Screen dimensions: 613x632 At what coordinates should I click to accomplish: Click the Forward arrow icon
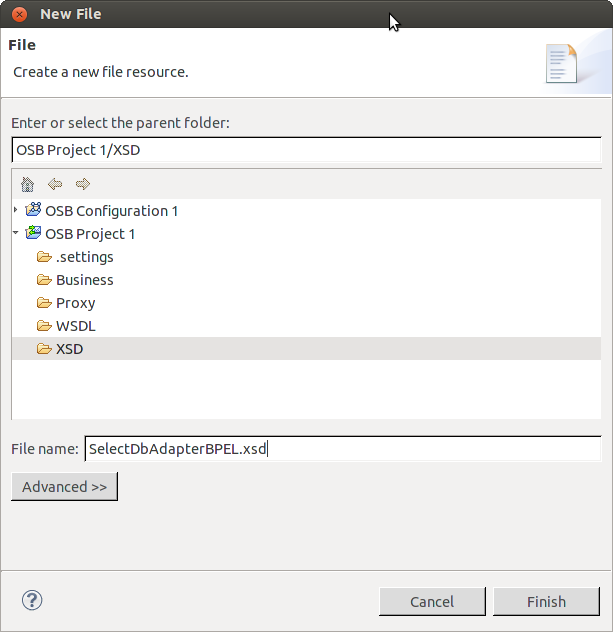(x=83, y=184)
